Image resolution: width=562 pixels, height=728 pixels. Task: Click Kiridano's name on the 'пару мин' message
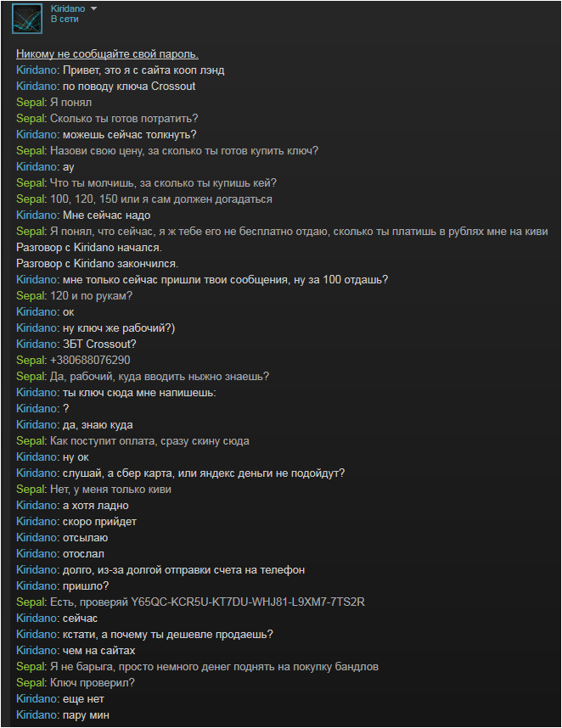pos(37,715)
